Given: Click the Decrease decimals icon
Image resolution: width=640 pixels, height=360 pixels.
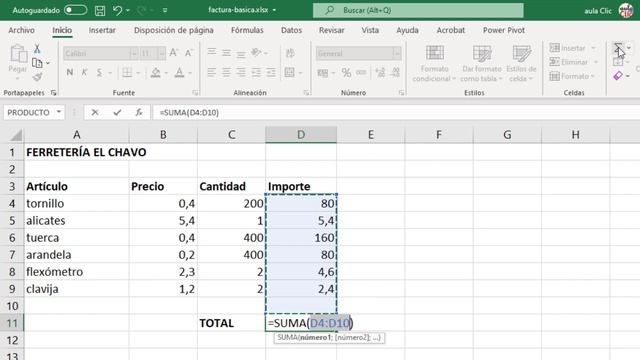Looking at the screenshot, I should point(396,73).
